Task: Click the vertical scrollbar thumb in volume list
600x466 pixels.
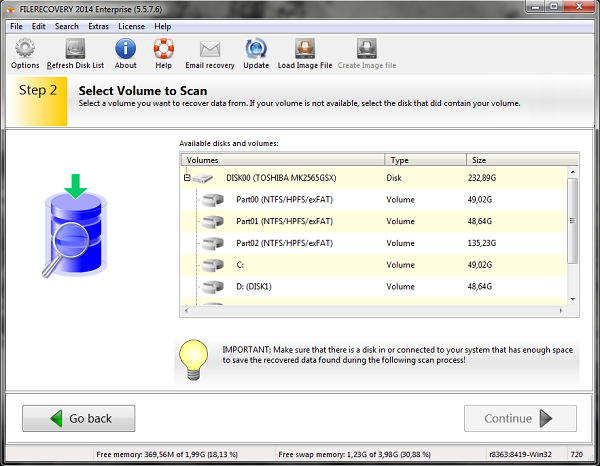Action: point(572,220)
